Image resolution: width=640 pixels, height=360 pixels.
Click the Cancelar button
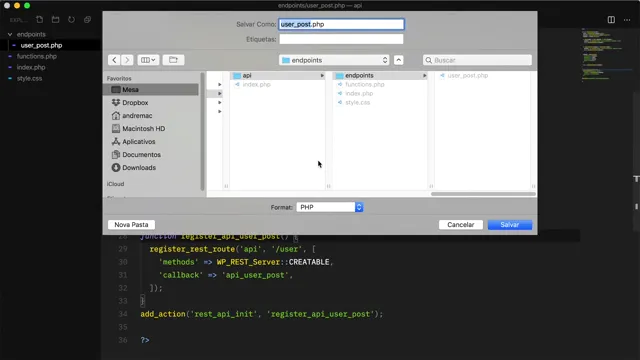[461, 224]
